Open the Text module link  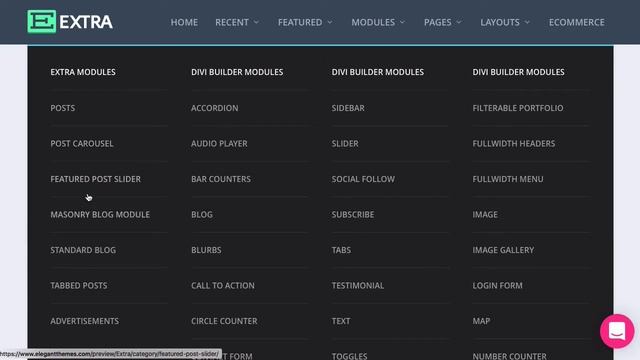pyautogui.click(x=341, y=321)
